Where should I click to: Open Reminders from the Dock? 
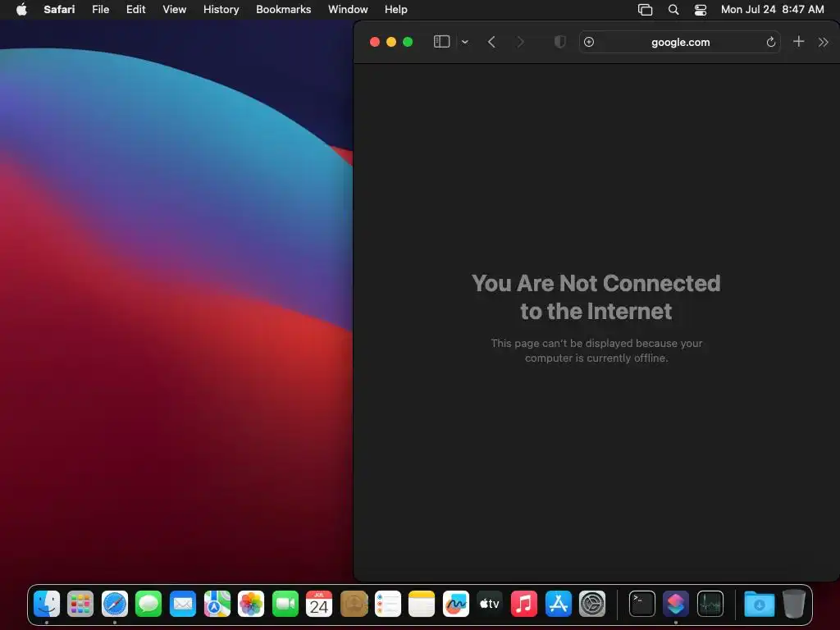[x=388, y=604]
